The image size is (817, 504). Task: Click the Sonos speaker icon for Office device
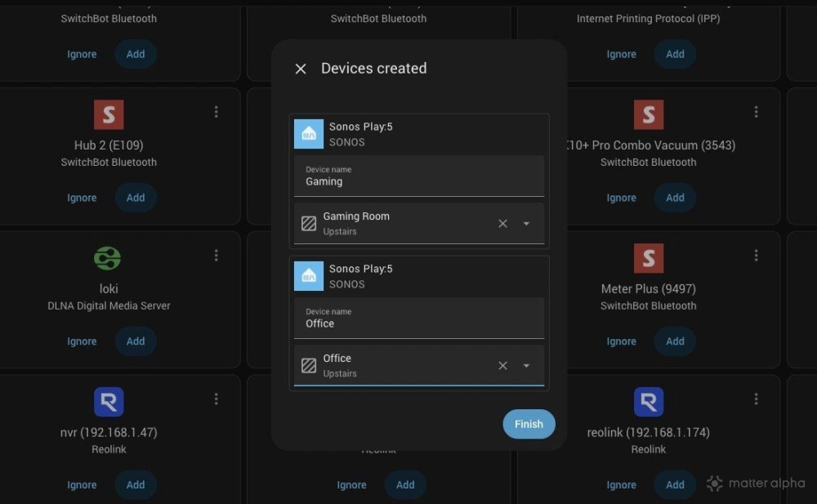(308, 275)
